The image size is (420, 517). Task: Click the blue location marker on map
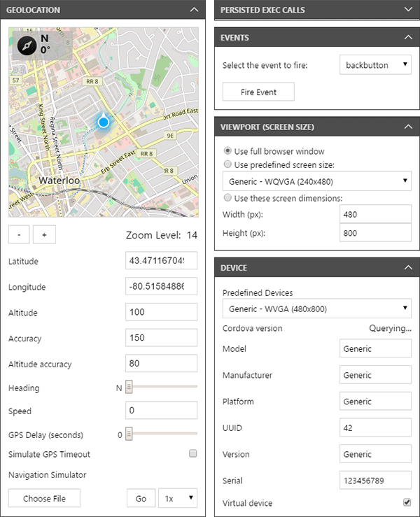(x=104, y=122)
